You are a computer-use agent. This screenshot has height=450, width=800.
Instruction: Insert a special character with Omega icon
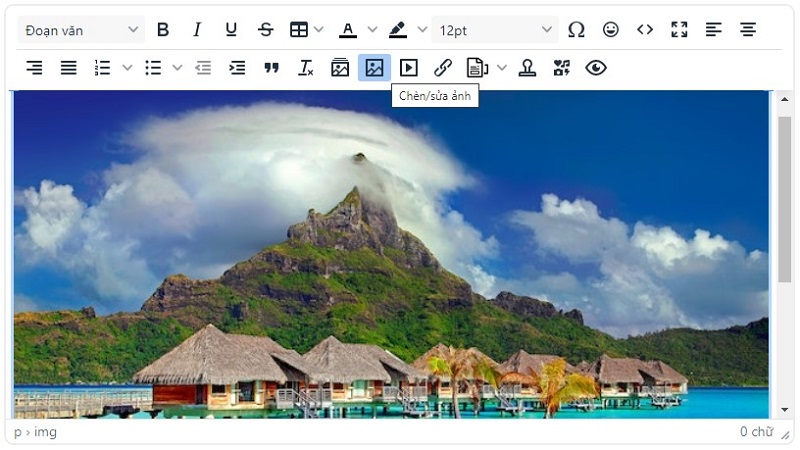tap(576, 30)
